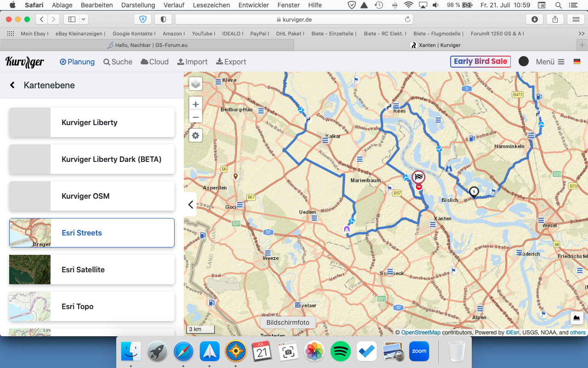Click the Early Bird Sale button
The image size is (588, 368).
[481, 62]
